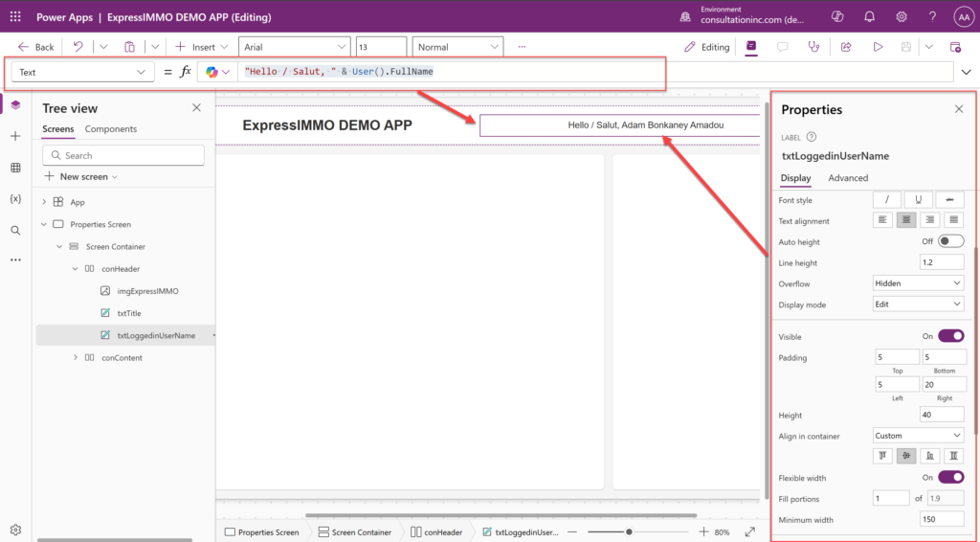Click New screen button

pyautogui.click(x=81, y=177)
